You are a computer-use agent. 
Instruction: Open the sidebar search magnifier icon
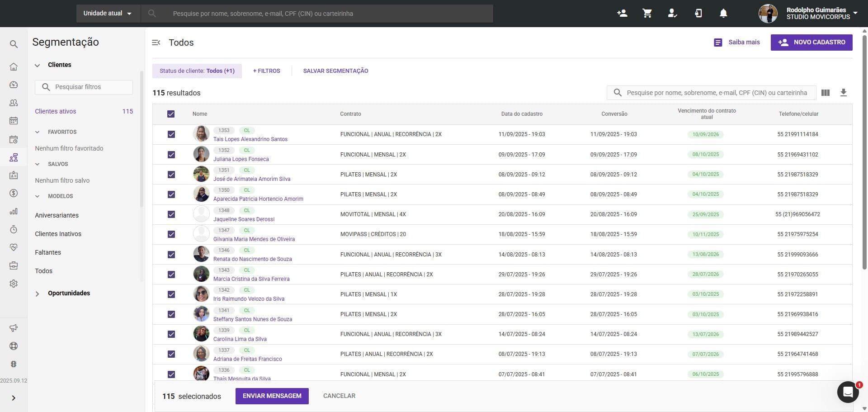click(x=14, y=44)
